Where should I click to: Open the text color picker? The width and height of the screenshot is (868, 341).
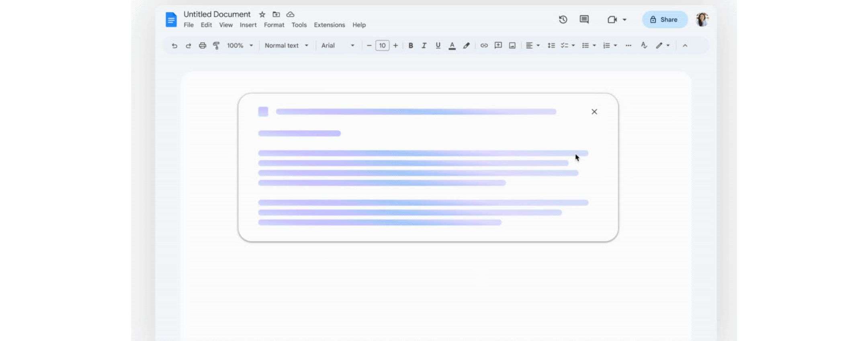(452, 45)
